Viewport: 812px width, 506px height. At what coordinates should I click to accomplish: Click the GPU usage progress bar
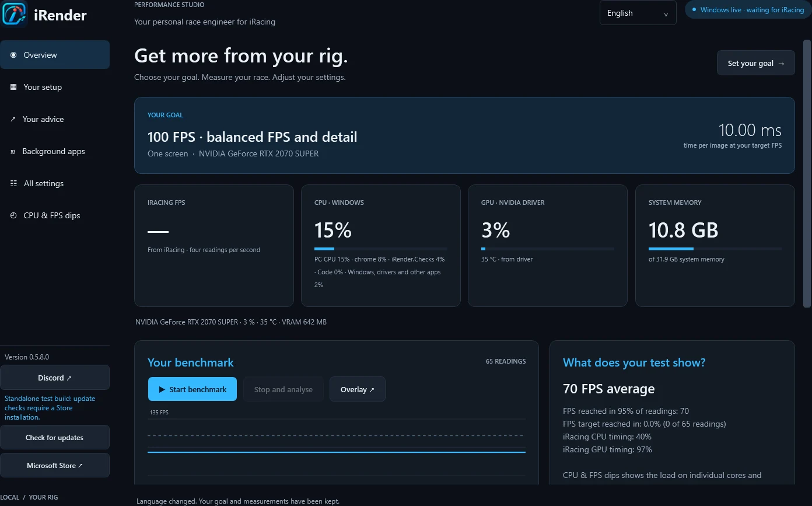pyautogui.click(x=548, y=249)
